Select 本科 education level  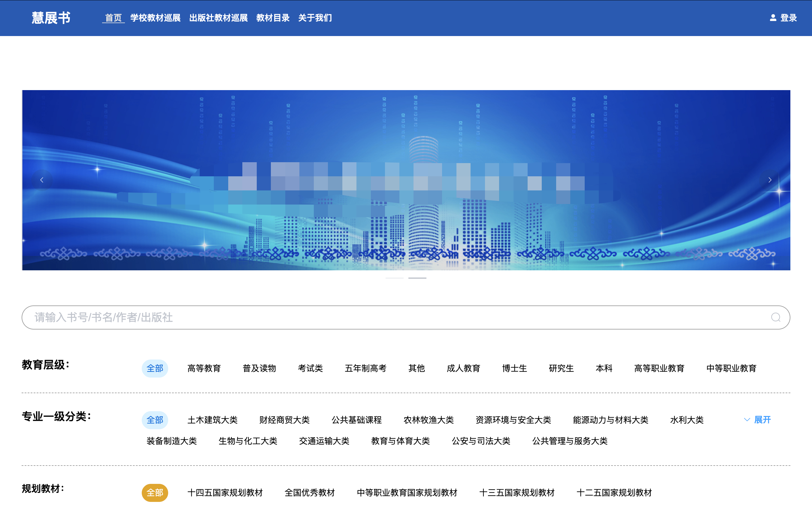pos(604,368)
